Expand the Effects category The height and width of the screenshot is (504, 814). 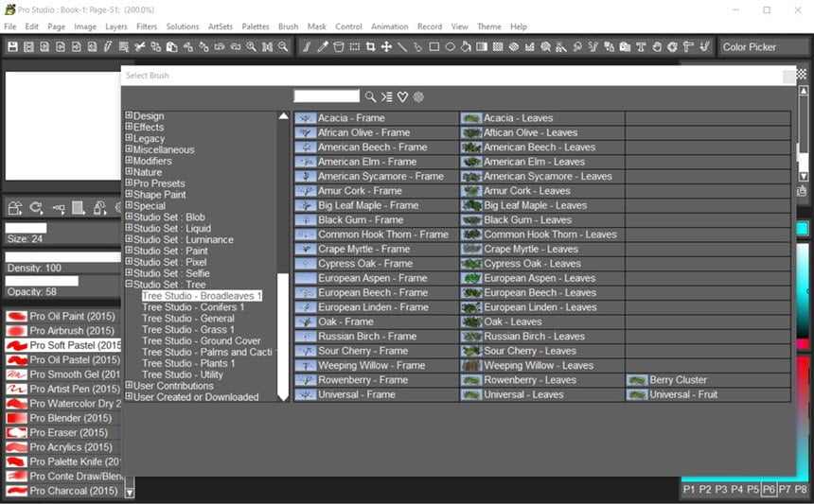point(129,127)
